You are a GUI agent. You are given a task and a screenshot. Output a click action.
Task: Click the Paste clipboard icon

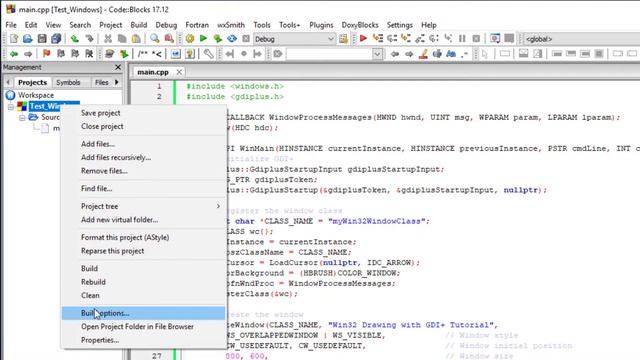136,39
